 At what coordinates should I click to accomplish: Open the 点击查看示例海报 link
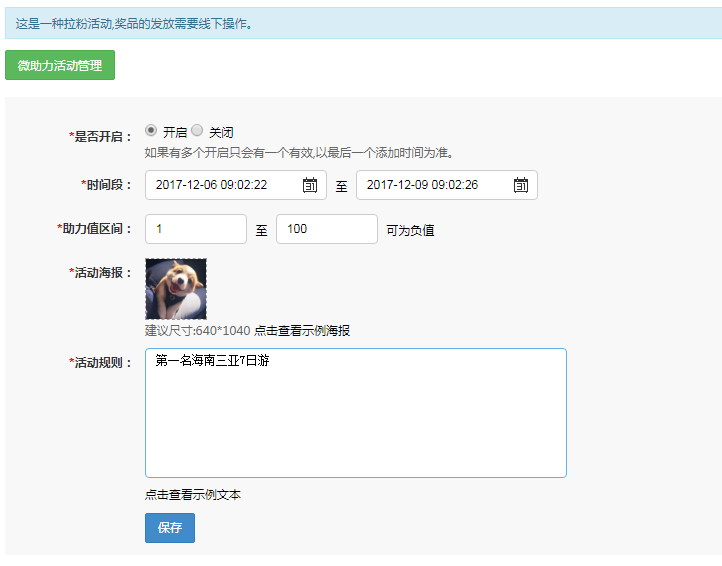(x=302, y=331)
